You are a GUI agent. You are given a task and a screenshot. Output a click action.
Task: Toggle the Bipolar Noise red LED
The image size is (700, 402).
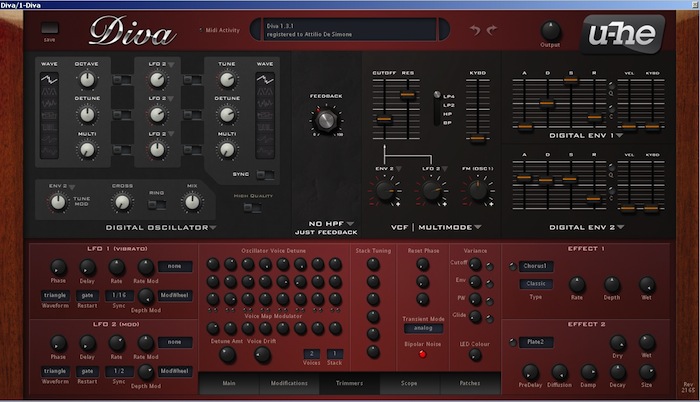pyautogui.click(x=422, y=355)
